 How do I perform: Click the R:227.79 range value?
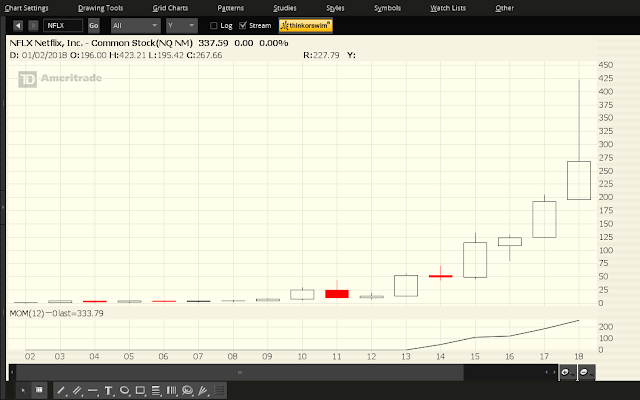click(x=321, y=55)
